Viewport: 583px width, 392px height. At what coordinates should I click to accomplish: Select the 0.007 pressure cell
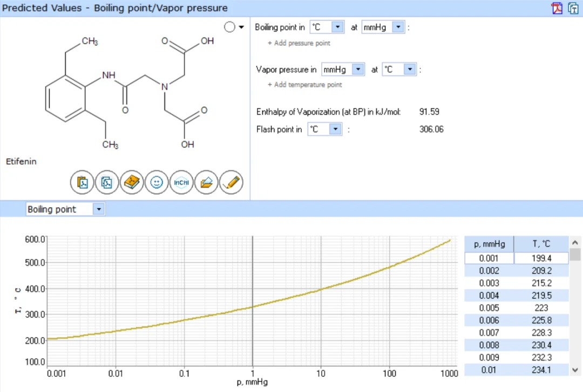click(489, 333)
